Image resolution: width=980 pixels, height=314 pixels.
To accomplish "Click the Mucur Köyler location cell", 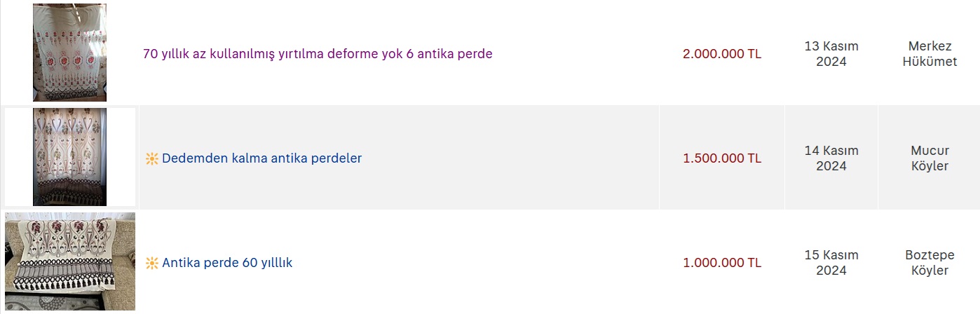I will pos(930,158).
